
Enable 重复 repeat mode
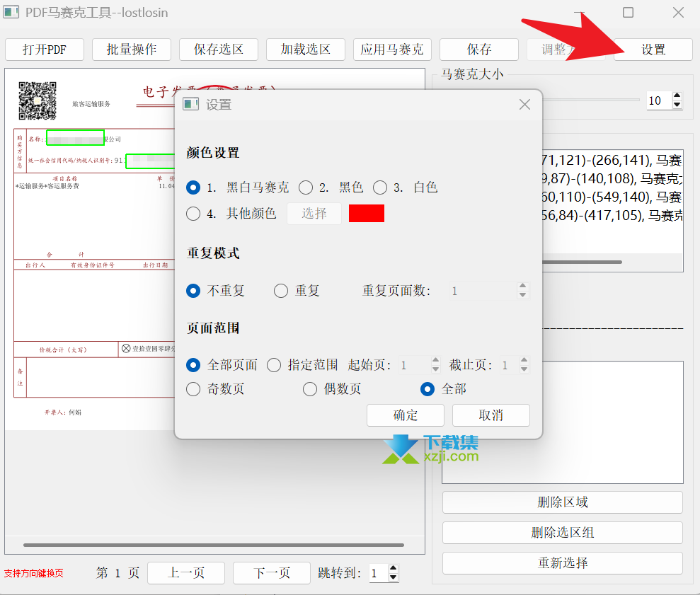coord(281,291)
